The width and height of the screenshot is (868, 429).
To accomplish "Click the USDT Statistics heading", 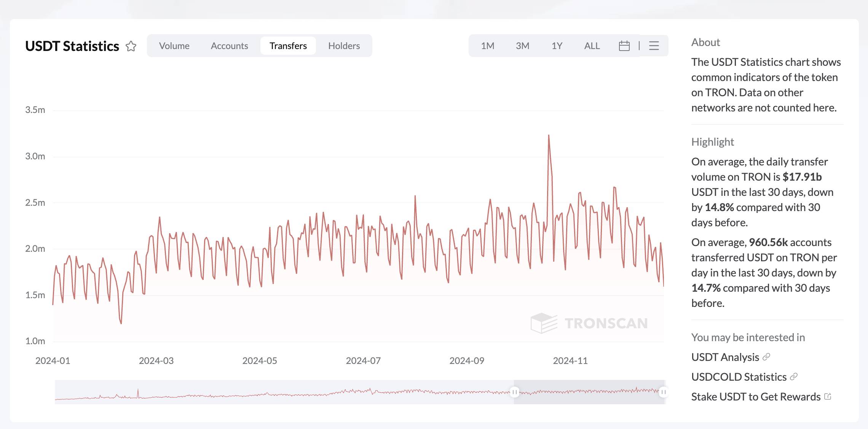I will [x=72, y=46].
